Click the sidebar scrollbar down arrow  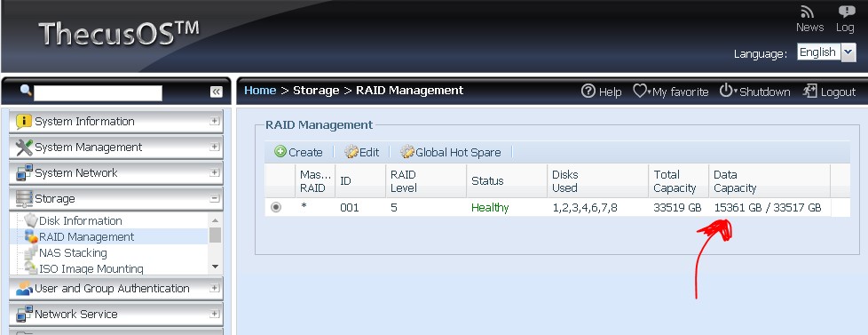pos(216,267)
